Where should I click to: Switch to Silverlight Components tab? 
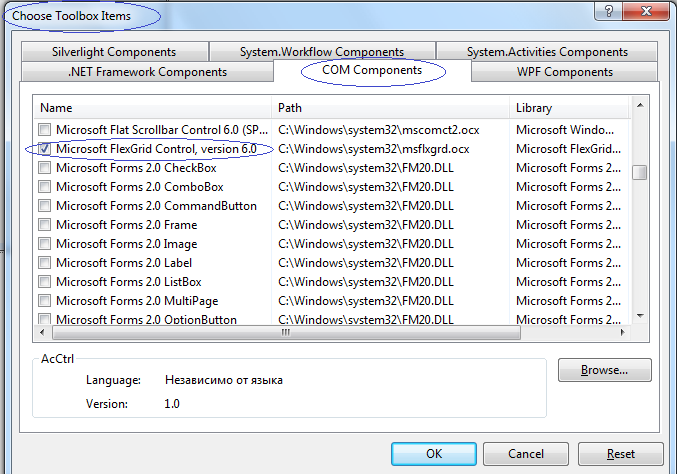coord(114,52)
